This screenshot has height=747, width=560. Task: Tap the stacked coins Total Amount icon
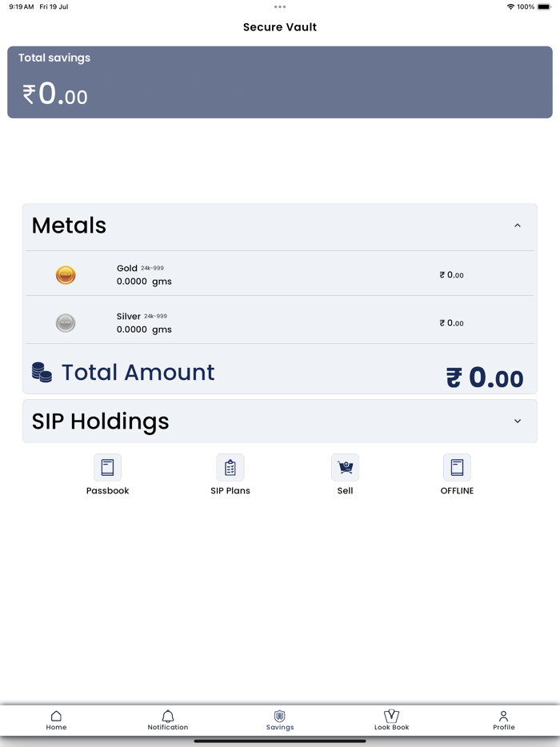point(42,373)
